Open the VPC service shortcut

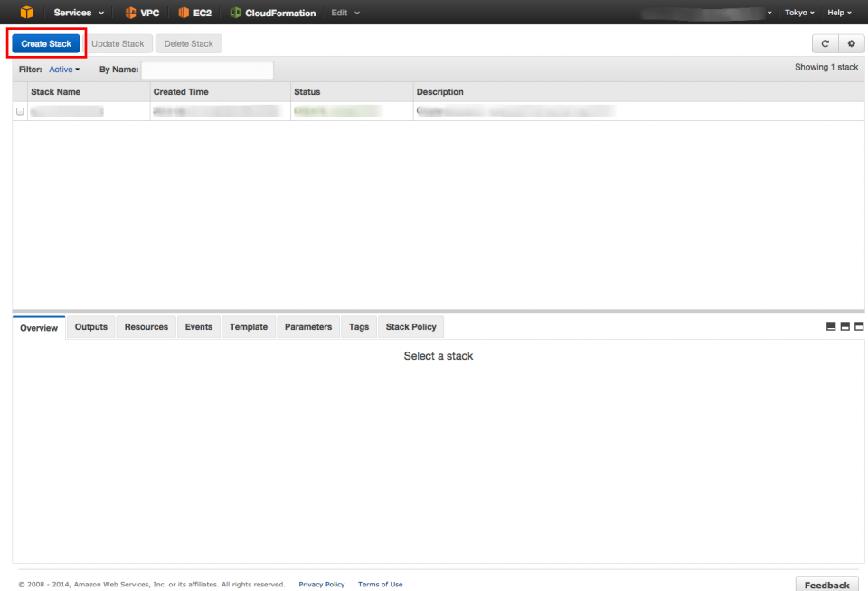pyautogui.click(x=142, y=13)
